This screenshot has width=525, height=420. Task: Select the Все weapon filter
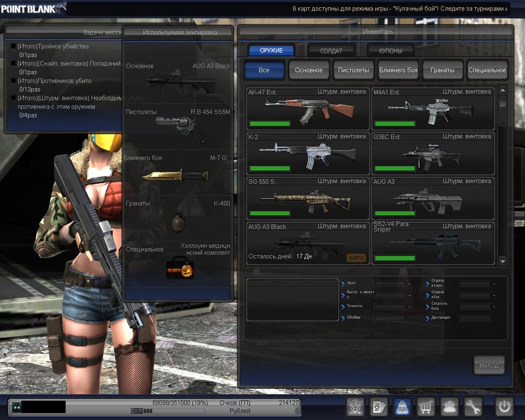coord(264,70)
